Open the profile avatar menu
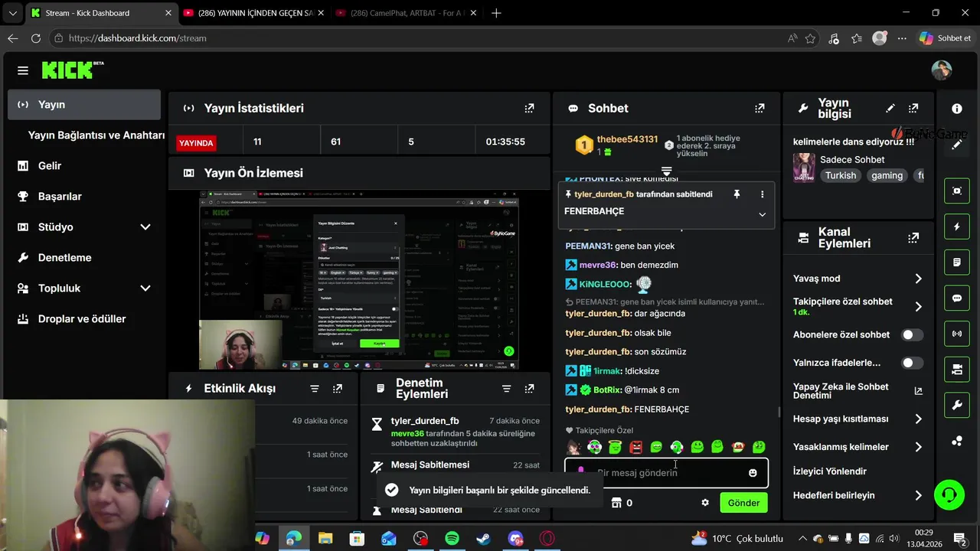Image resolution: width=980 pixels, height=551 pixels. pos(942,70)
